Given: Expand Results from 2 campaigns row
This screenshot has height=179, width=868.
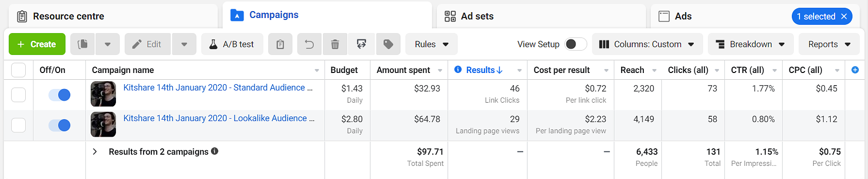Looking at the screenshot, I should [x=95, y=152].
